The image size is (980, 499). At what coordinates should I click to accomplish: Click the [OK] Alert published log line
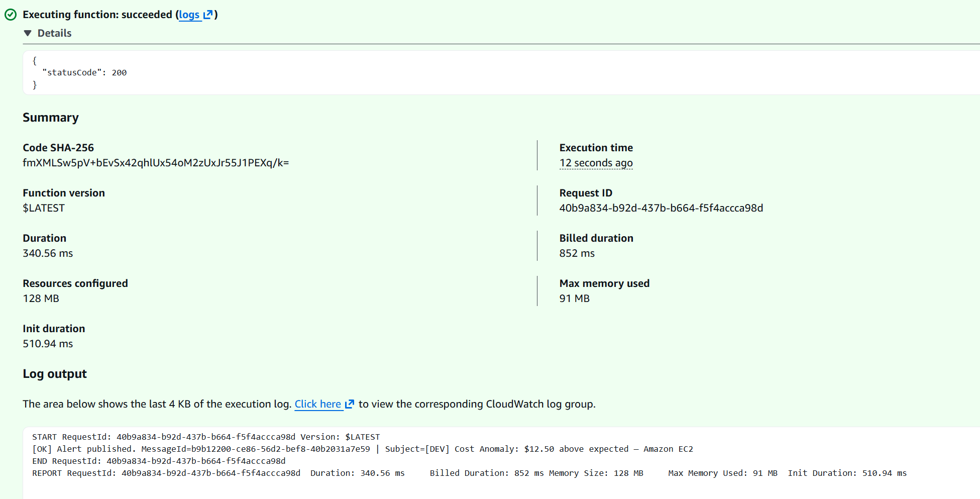[x=363, y=449]
